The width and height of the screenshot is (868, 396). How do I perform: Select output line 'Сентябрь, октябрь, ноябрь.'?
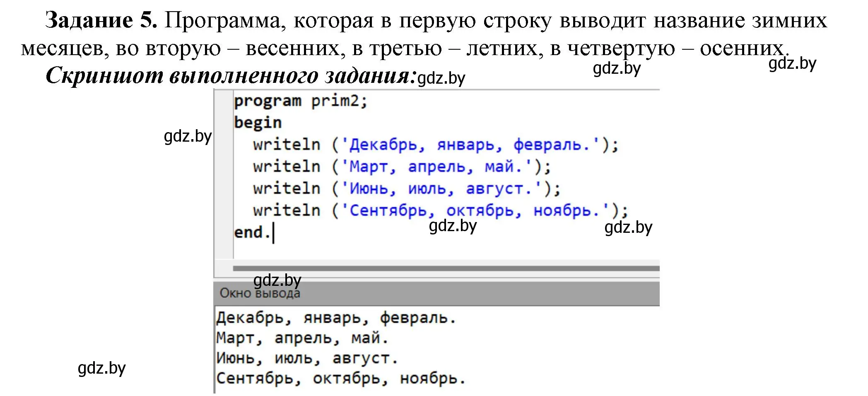(x=341, y=379)
